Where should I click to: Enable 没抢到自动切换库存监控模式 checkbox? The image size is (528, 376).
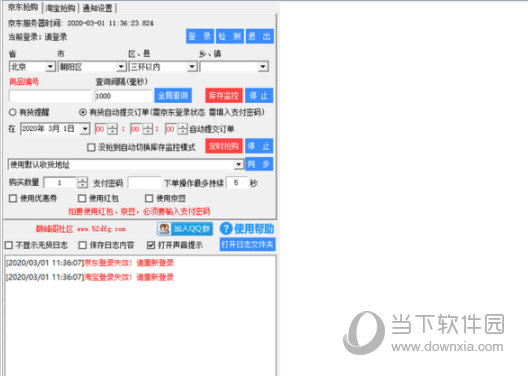pos(91,147)
